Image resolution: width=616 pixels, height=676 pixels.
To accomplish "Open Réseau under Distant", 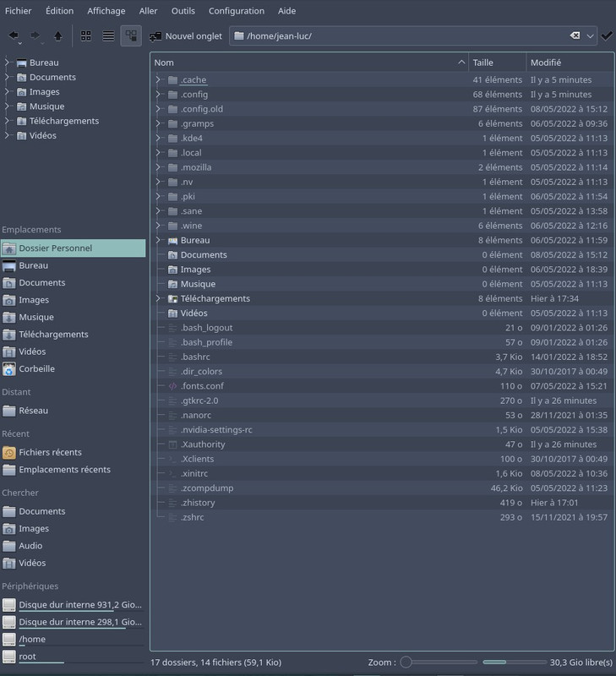I will point(33,411).
